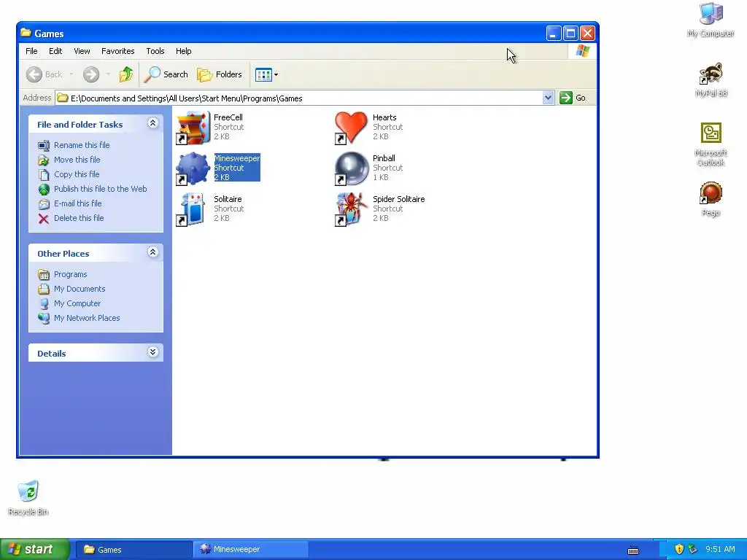747x560 pixels.
Task: Click the Back navigation arrow
Action: 34,74
